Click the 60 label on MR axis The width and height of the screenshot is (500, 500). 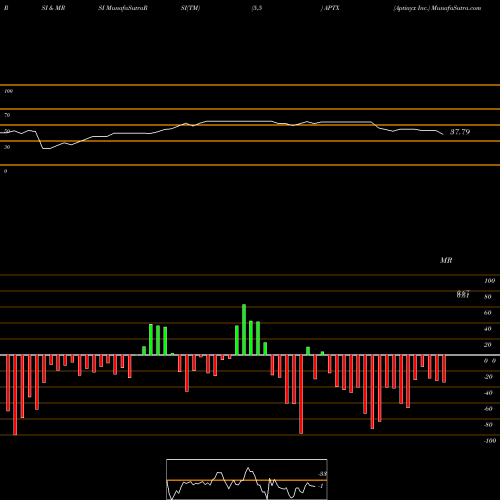click(x=488, y=313)
